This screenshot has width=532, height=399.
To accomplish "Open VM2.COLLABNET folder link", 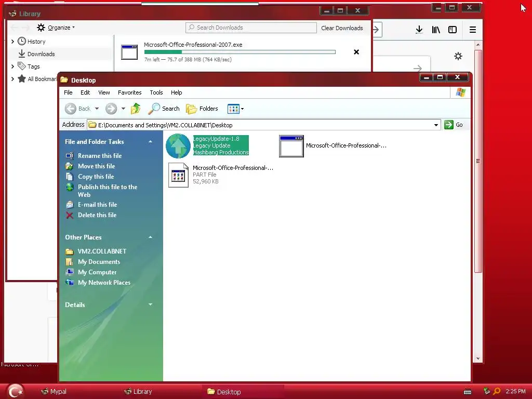I will pyautogui.click(x=102, y=251).
